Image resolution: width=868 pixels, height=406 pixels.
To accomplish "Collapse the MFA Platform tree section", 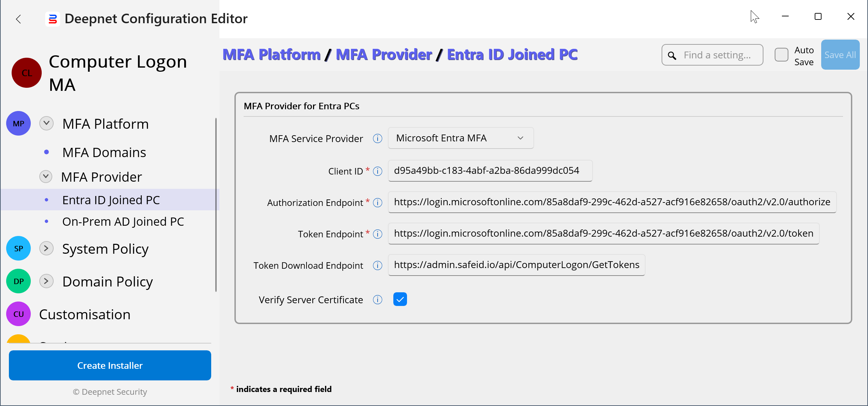I will [46, 123].
